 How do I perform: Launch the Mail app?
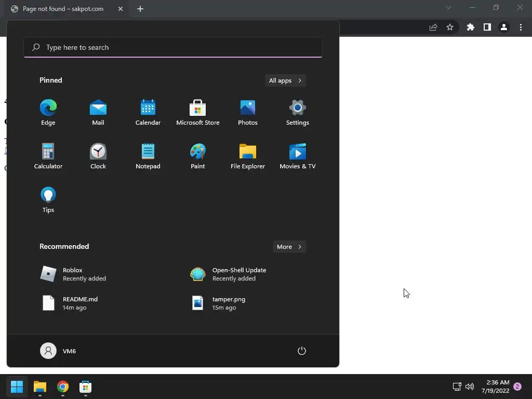[98, 113]
